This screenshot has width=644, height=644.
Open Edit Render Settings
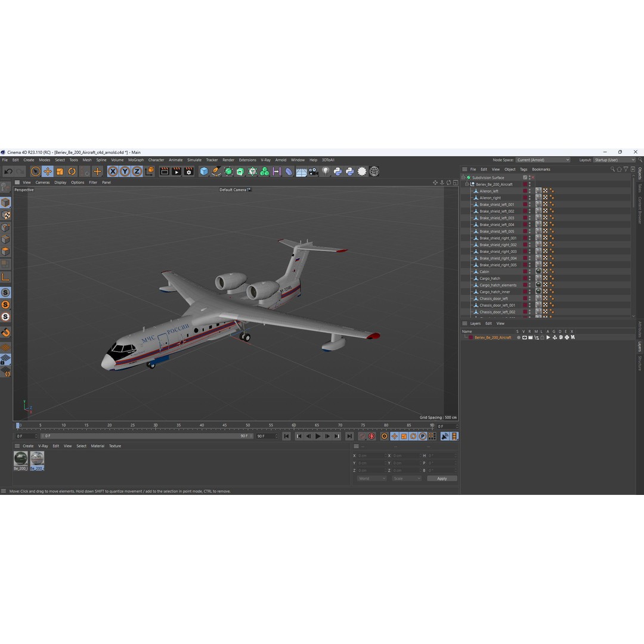click(x=189, y=171)
